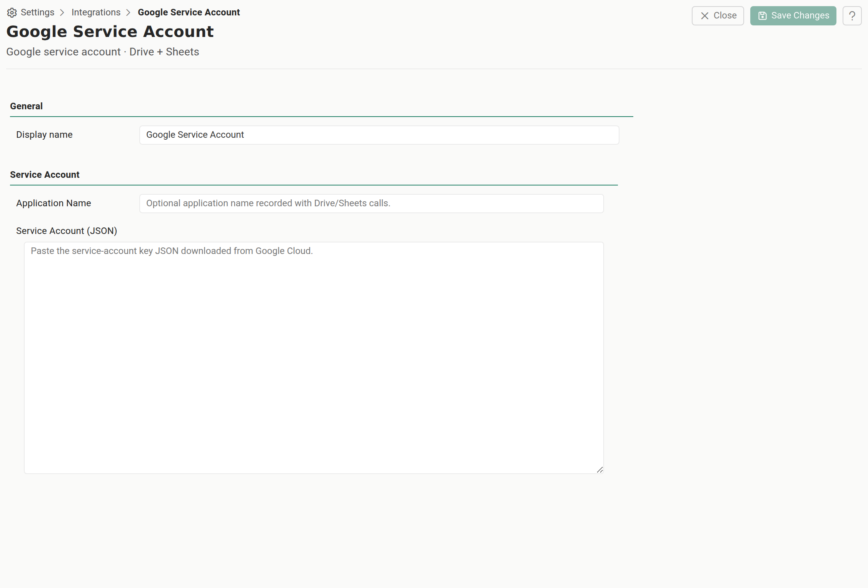The height and width of the screenshot is (588, 868).
Task: Click into the Service Account JSON textarea
Action: [314, 358]
